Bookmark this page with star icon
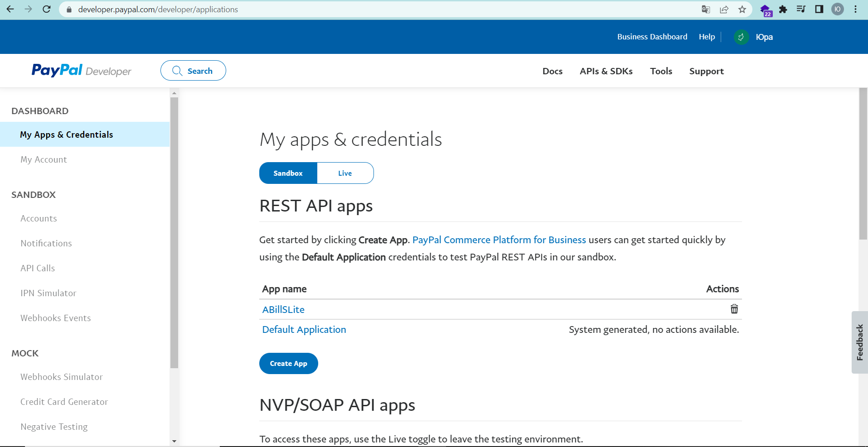Screen dimensions: 868x447 (x=742, y=10)
